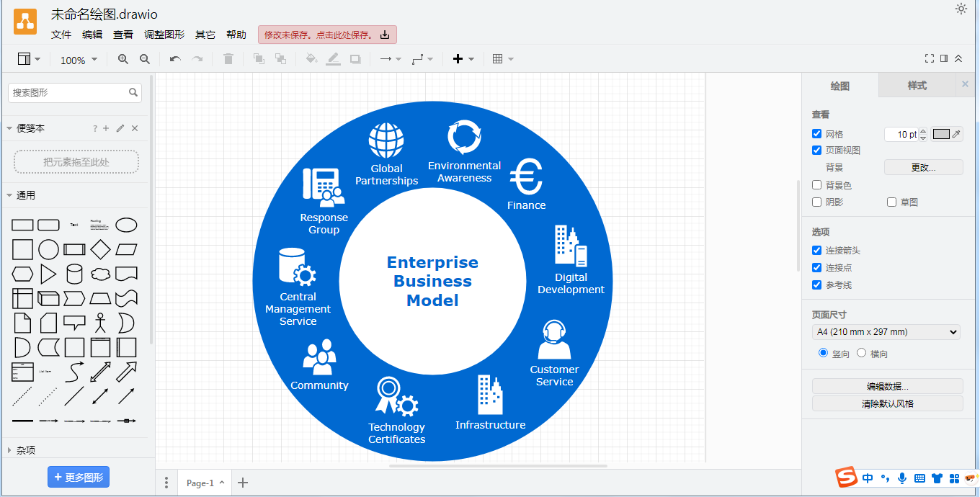The width and height of the screenshot is (980, 497).
Task: Switch appearance with the sun icon
Action: point(961,9)
